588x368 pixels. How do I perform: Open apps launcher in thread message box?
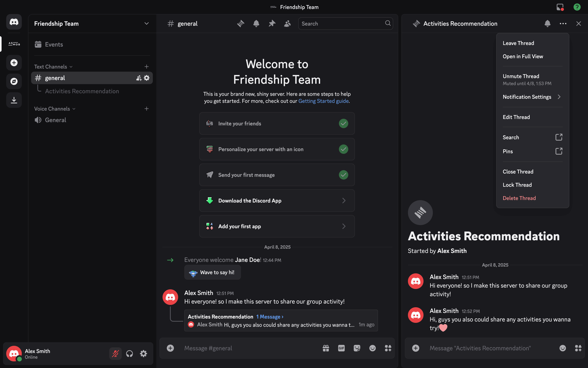pyautogui.click(x=578, y=348)
